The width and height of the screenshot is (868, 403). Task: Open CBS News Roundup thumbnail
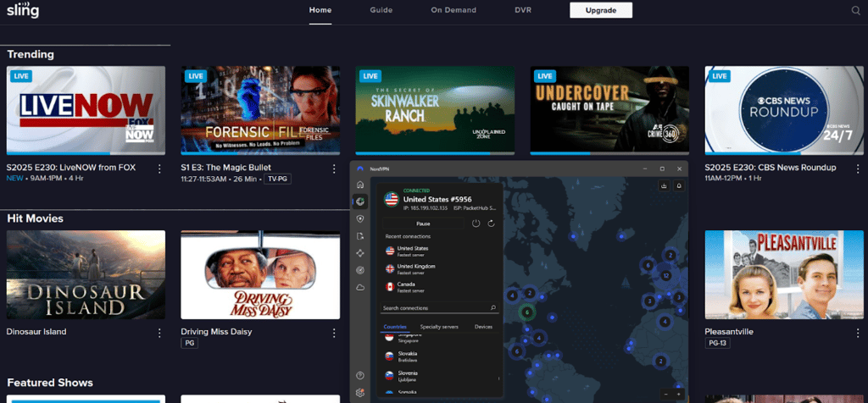tap(784, 109)
